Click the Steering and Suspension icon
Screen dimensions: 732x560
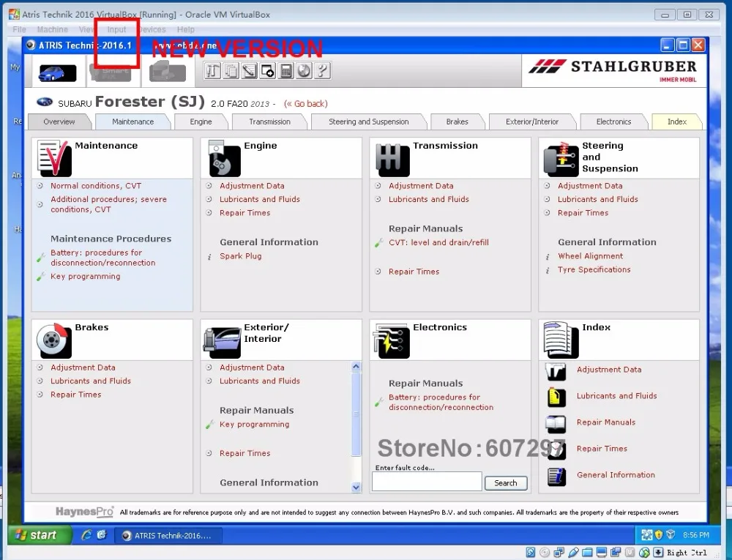[x=561, y=159]
